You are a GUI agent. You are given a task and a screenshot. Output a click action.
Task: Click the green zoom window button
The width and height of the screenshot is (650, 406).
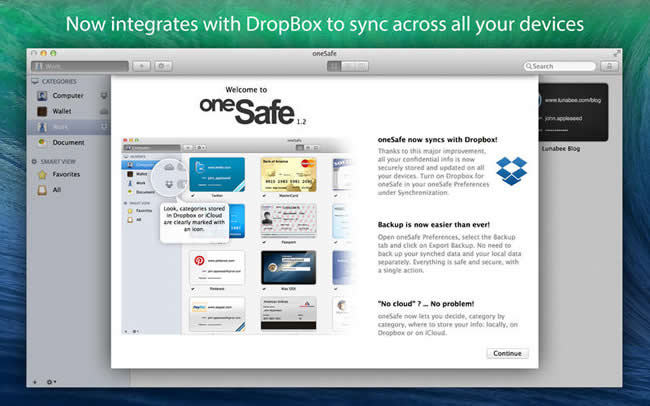(53, 53)
